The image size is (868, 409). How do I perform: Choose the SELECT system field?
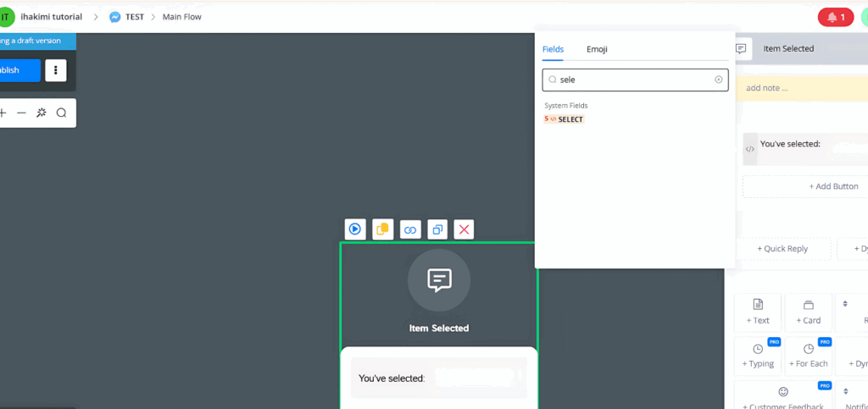[x=565, y=119]
